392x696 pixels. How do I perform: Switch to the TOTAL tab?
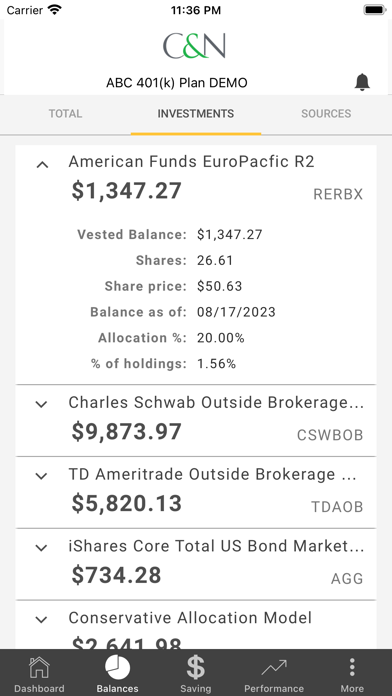tap(65, 114)
